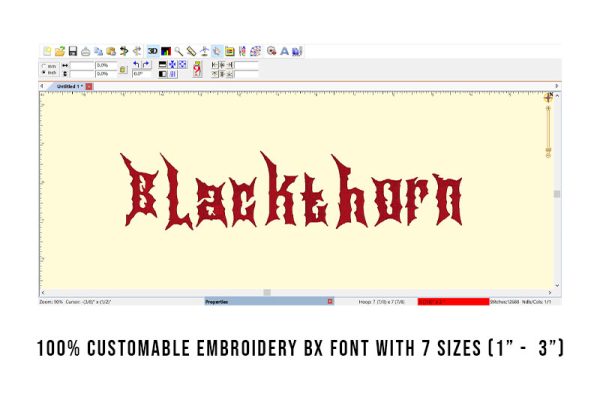
Task: Open a design file with folder icon
Action: (60, 51)
